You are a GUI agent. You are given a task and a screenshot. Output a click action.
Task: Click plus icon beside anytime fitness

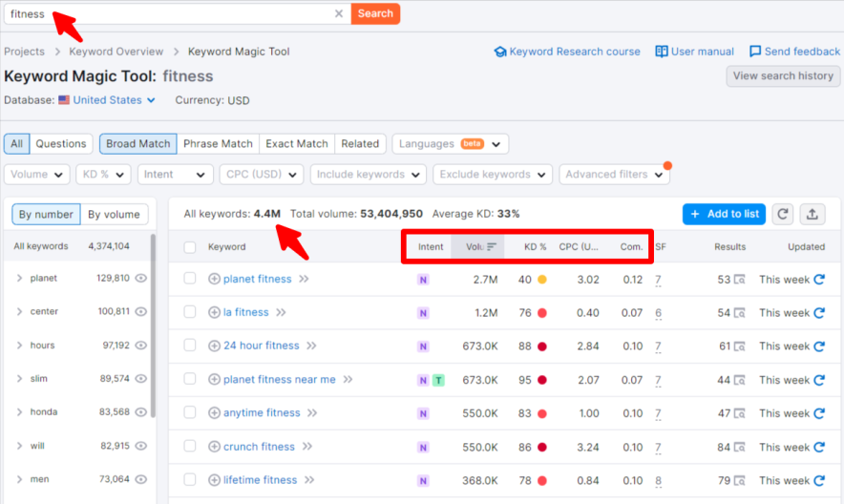pos(214,413)
